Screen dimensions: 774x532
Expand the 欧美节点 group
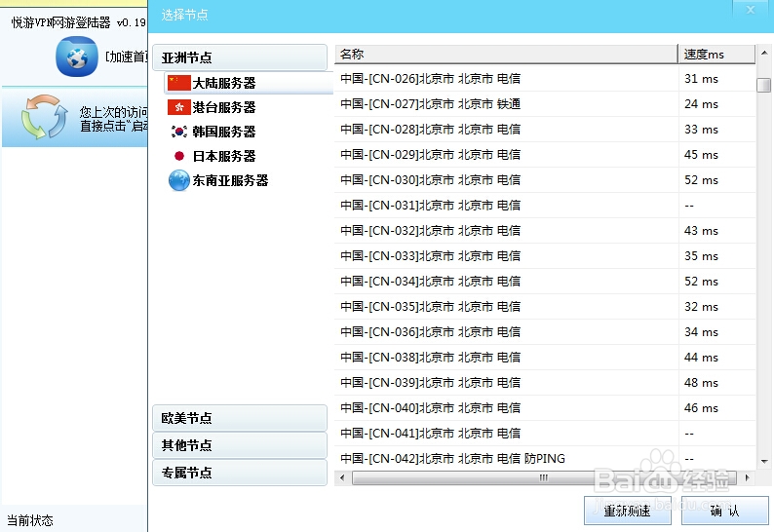point(240,418)
